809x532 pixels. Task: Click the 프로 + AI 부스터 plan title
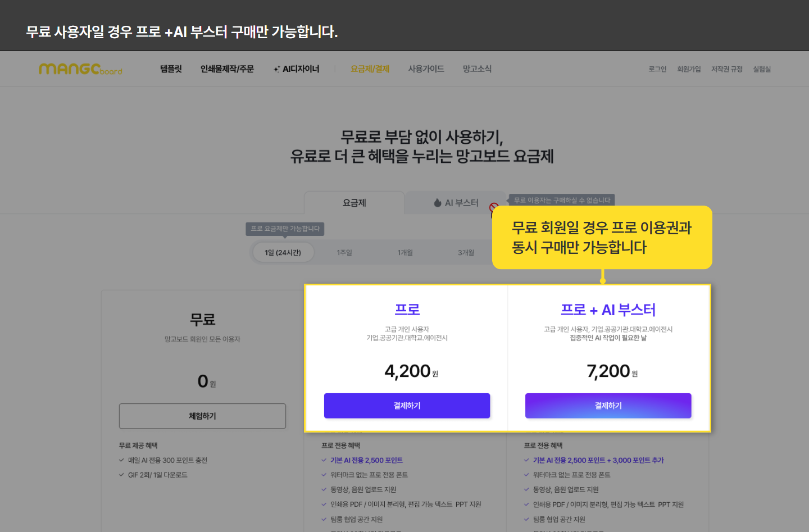[608, 310]
